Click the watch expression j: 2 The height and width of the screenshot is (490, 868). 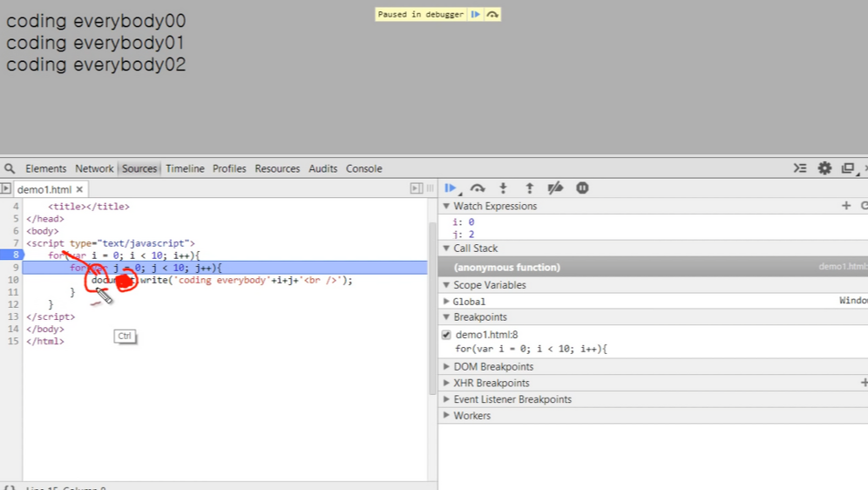(464, 235)
